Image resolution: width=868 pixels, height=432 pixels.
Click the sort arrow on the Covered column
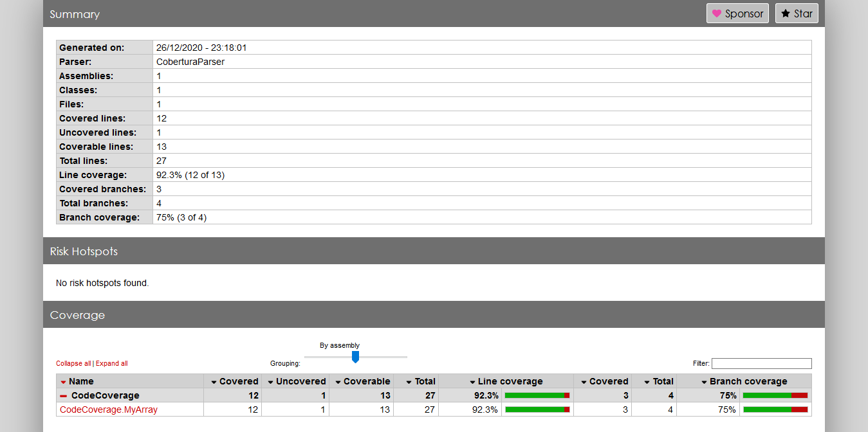pyautogui.click(x=213, y=381)
